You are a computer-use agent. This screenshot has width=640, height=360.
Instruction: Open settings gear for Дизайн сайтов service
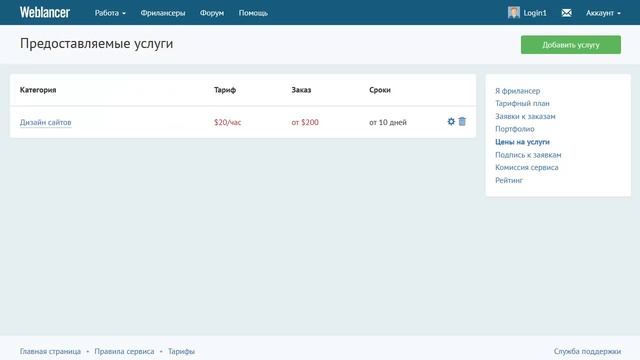click(x=451, y=121)
